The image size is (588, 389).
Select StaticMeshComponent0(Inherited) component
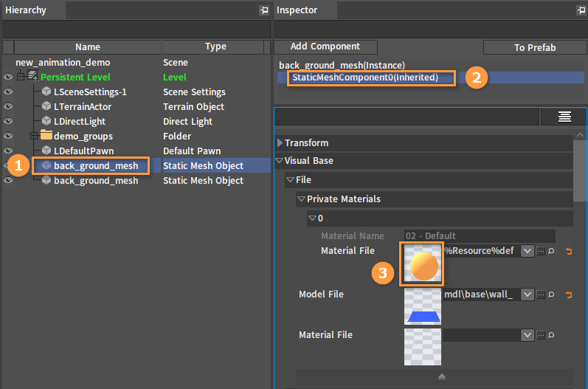pyautogui.click(x=364, y=78)
